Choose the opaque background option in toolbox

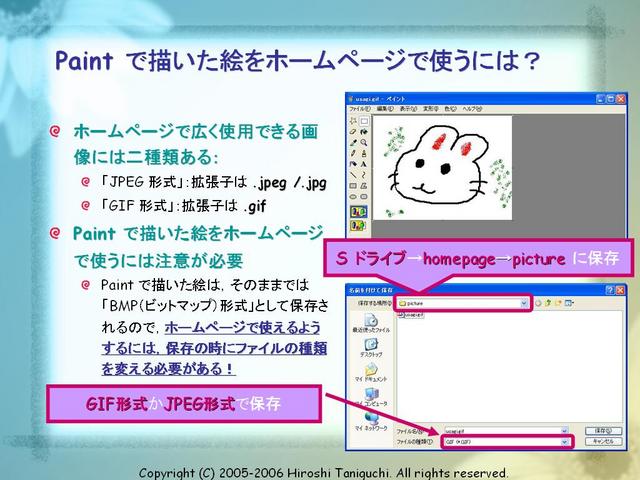click(358, 211)
